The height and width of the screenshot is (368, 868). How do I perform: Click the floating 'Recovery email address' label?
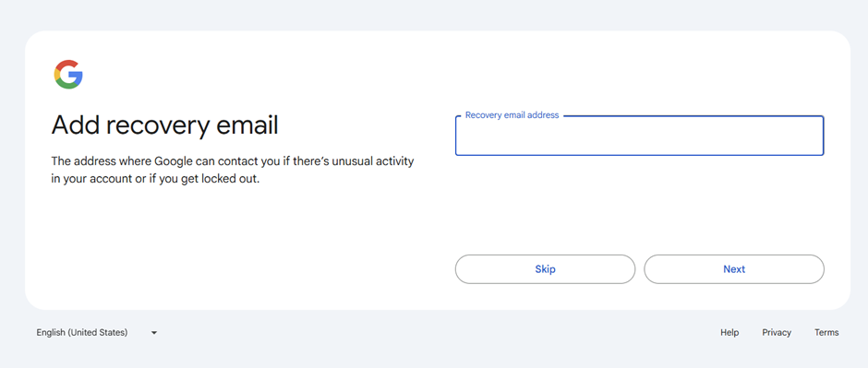[x=512, y=115]
